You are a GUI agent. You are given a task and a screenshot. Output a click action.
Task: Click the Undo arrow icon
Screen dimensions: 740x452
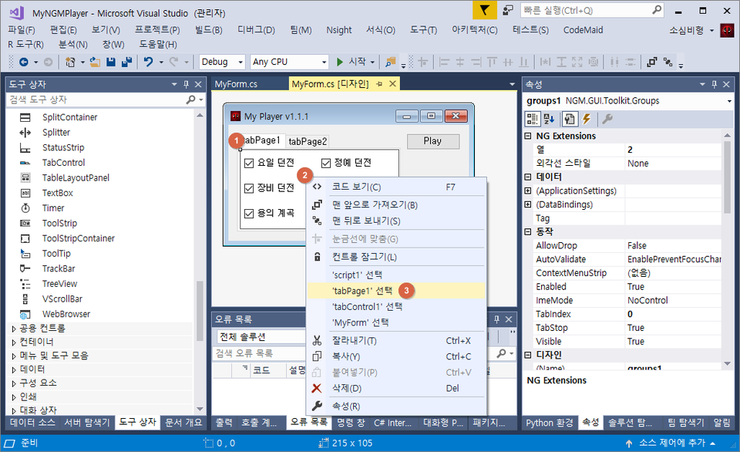click(149, 62)
